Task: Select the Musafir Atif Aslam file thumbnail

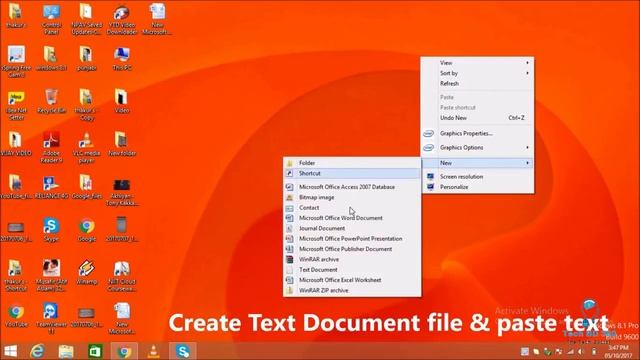Action: pyautogui.click(x=51, y=276)
